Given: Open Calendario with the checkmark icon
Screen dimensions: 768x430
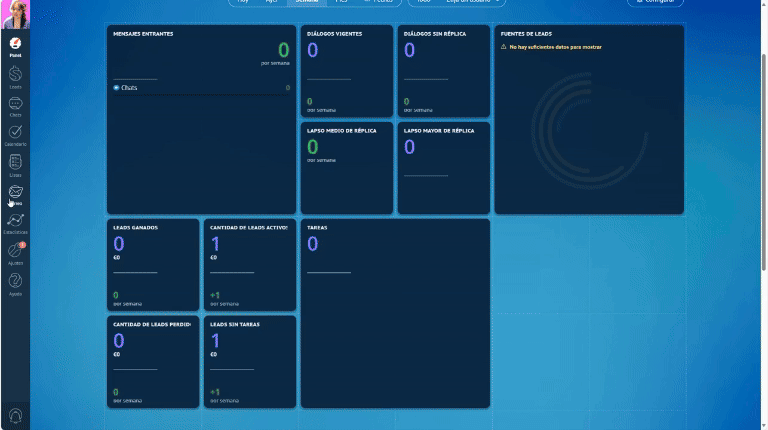Looking at the screenshot, I should [x=15, y=135].
